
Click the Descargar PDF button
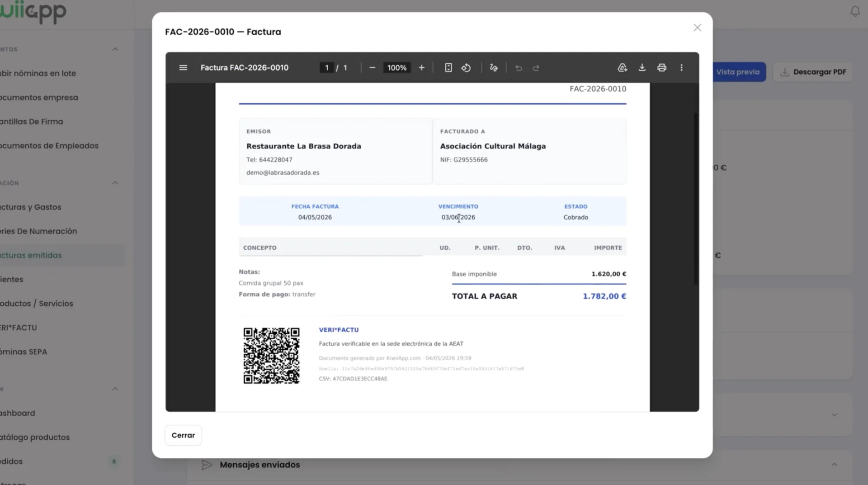tap(813, 72)
